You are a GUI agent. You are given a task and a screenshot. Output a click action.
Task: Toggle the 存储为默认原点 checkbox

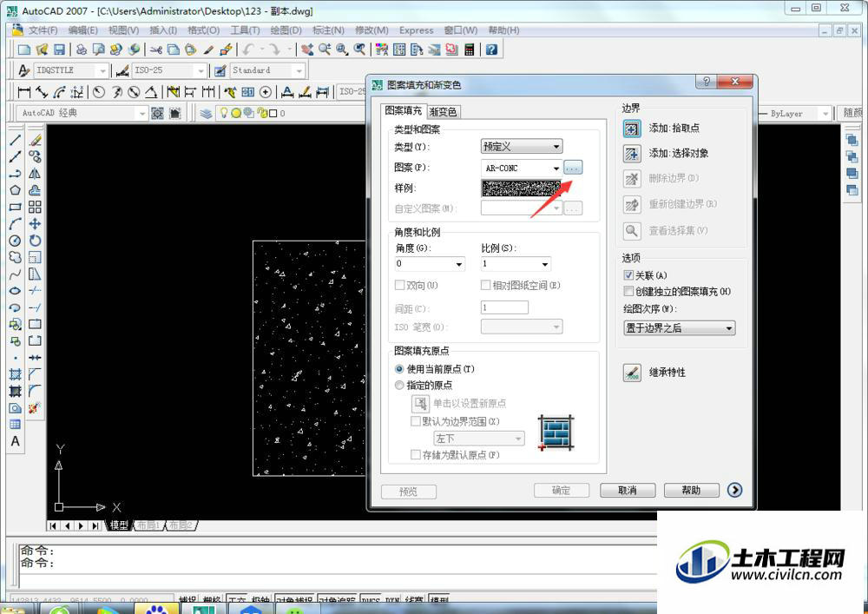click(x=416, y=454)
